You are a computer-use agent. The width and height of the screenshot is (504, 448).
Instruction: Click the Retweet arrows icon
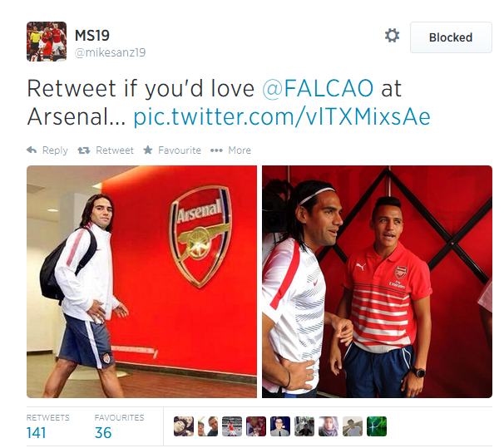click(x=83, y=150)
